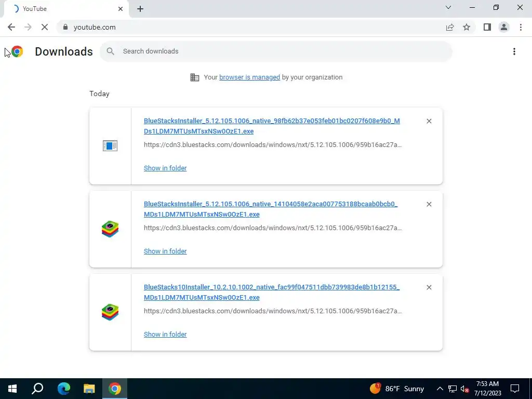The width and height of the screenshot is (532, 399).
Task: Show BlueStacks10Installer download in folder
Action: [165, 335]
